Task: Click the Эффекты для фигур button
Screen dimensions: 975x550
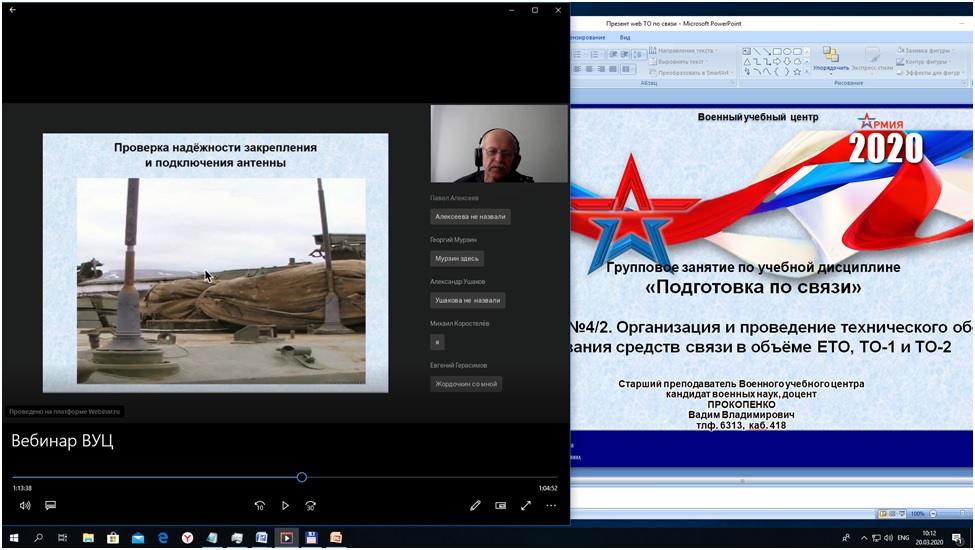Action: 929,73
